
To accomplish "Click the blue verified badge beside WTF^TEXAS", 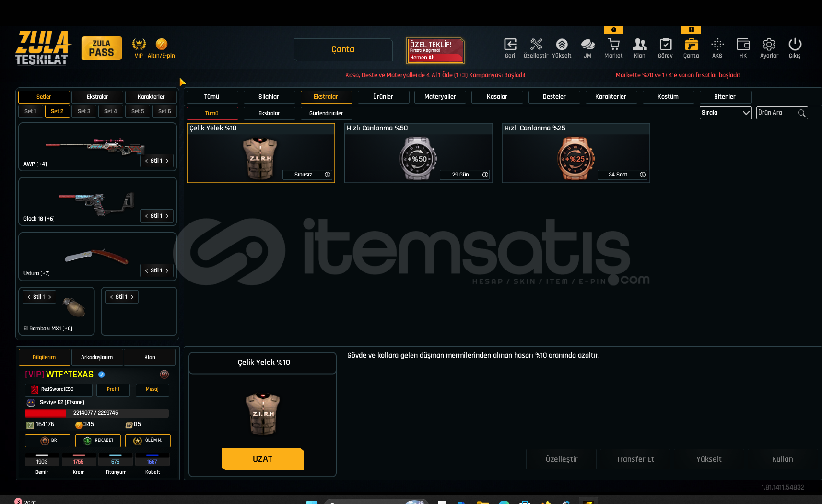I will click(102, 375).
